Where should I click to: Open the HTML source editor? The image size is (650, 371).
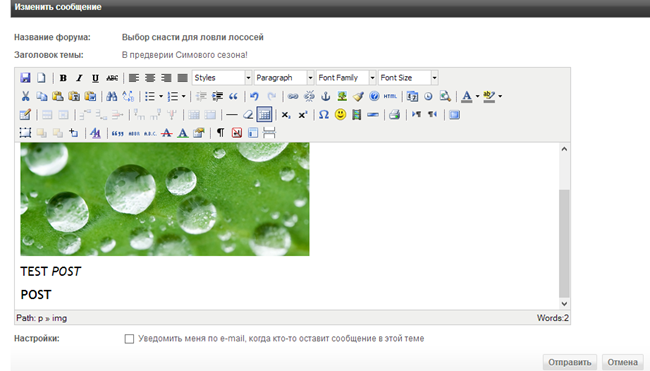click(390, 96)
